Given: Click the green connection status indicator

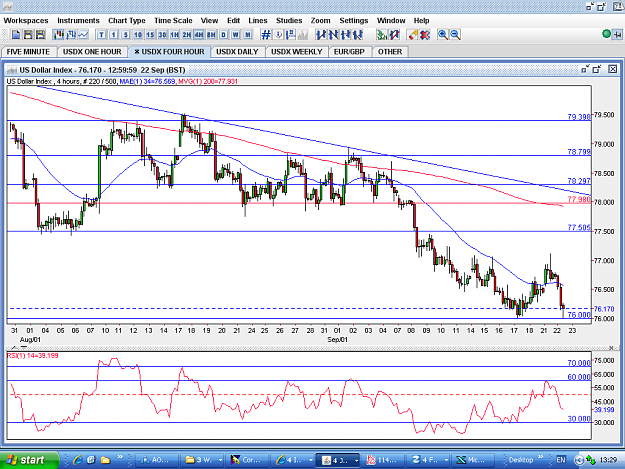Looking at the screenshot, I should tap(606, 34).
